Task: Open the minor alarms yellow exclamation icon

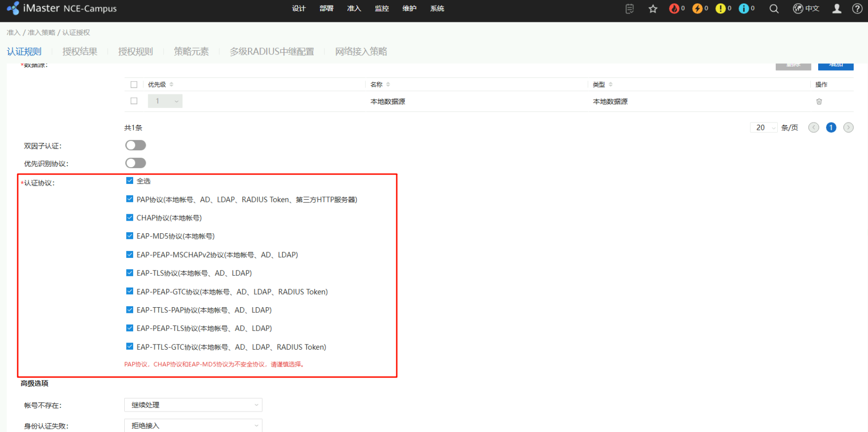Action: 720,8
